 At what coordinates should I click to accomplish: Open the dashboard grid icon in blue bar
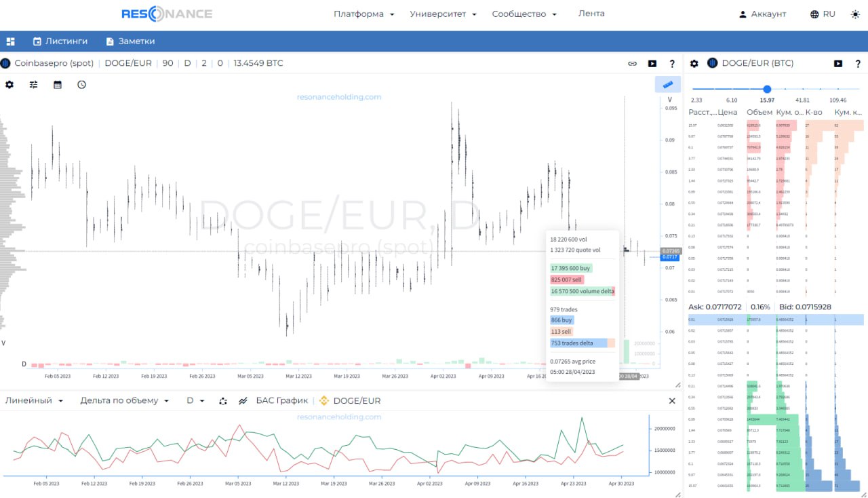tap(10, 41)
